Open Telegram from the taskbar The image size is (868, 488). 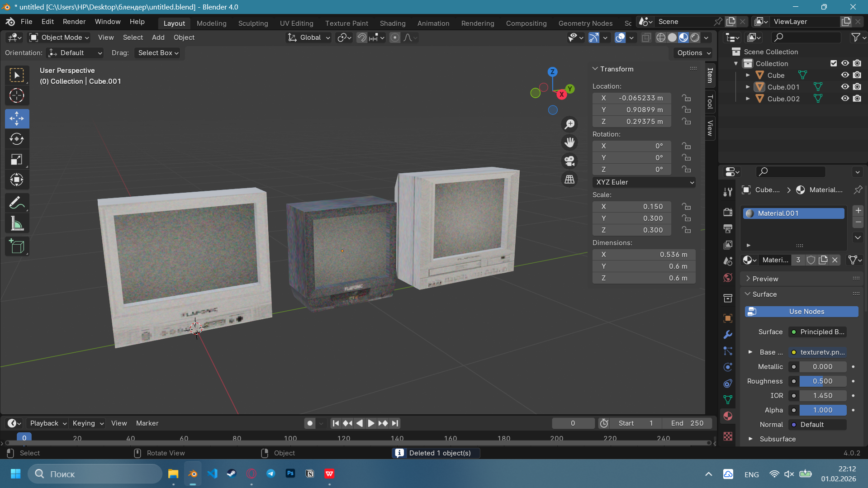point(270,474)
